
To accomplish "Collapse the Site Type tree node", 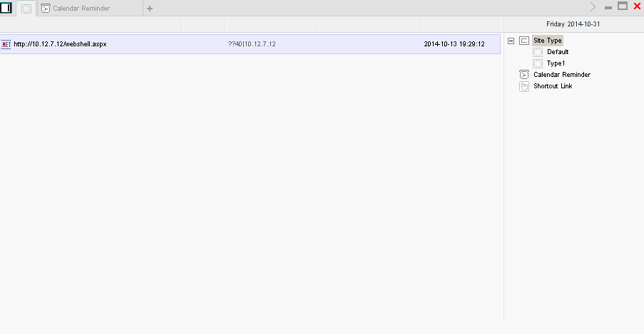I will click(511, 41).
